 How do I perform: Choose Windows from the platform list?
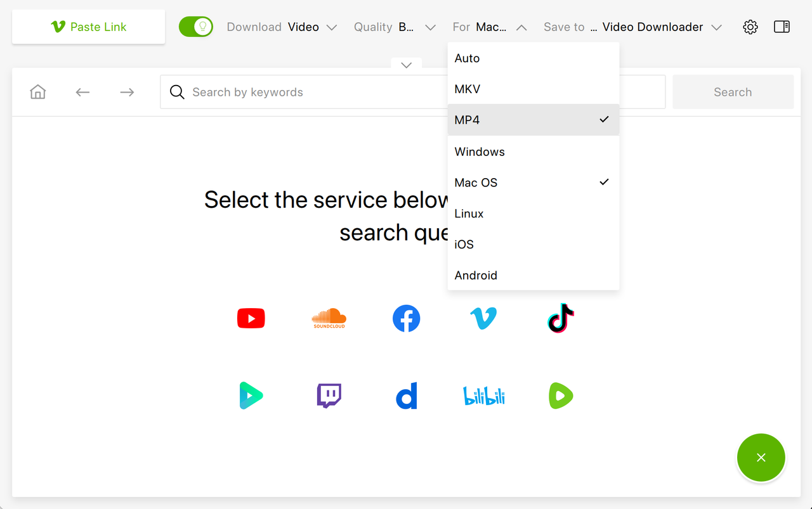point(534,151)
